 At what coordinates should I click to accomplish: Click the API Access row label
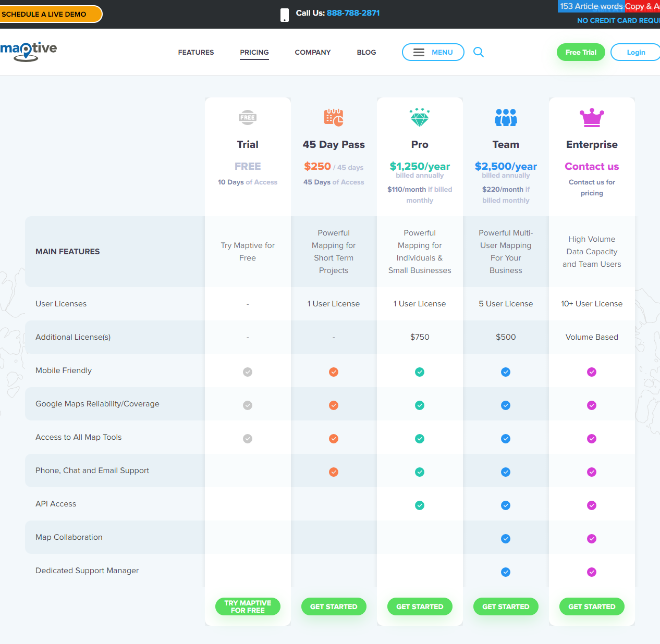tap(56, 504)
